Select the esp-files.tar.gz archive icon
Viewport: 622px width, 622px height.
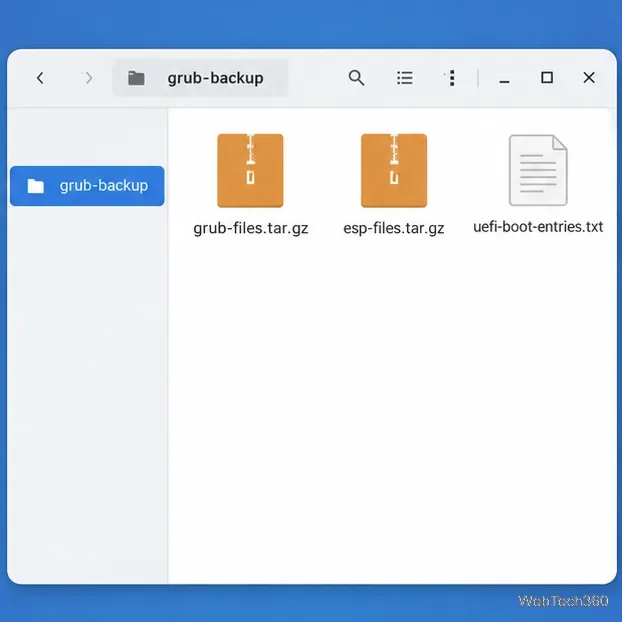[394, 171]
